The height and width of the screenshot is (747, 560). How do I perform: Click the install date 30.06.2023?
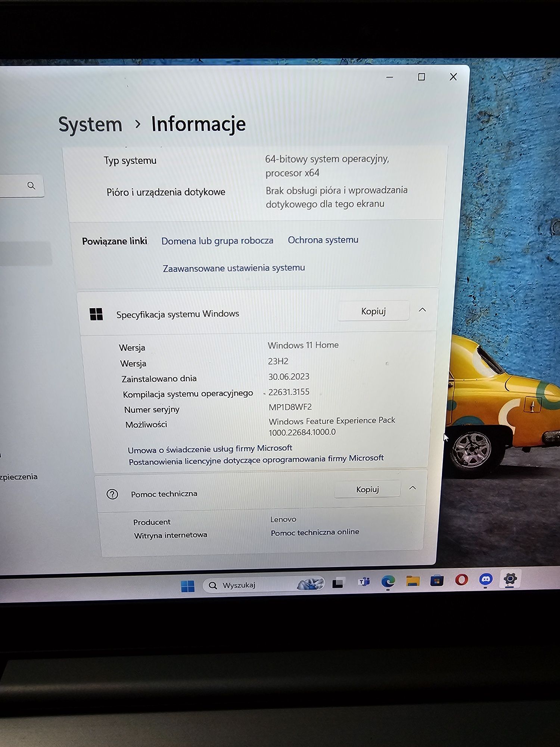tap(289, 376)
